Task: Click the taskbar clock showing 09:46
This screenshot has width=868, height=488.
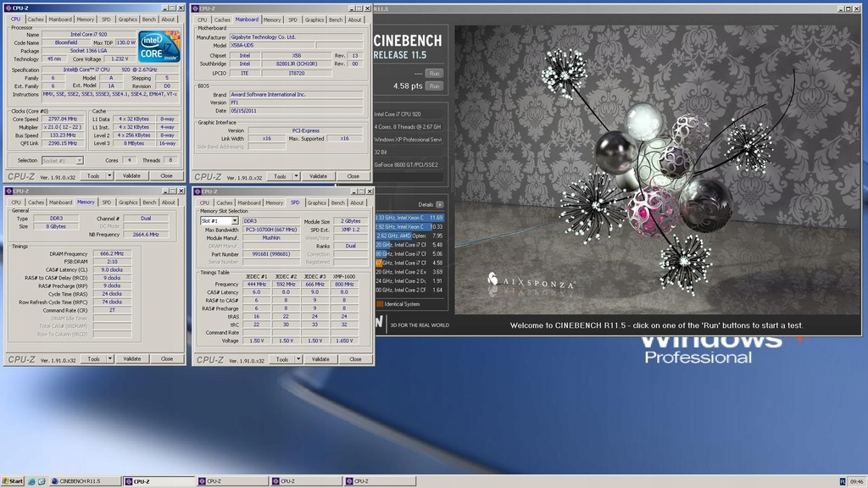Action: click(856, 482)
